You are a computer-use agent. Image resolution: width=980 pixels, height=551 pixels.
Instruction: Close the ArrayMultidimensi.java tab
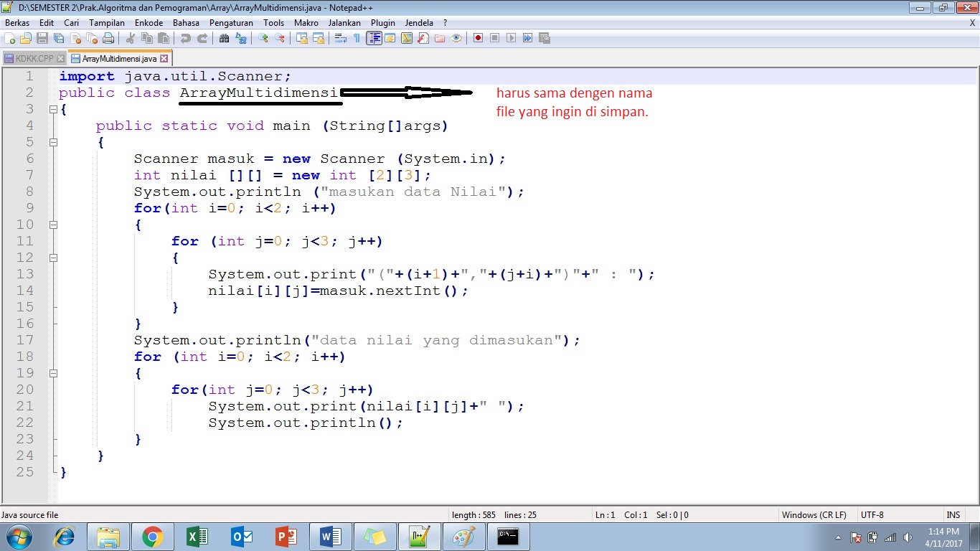[x=163, y=57]
